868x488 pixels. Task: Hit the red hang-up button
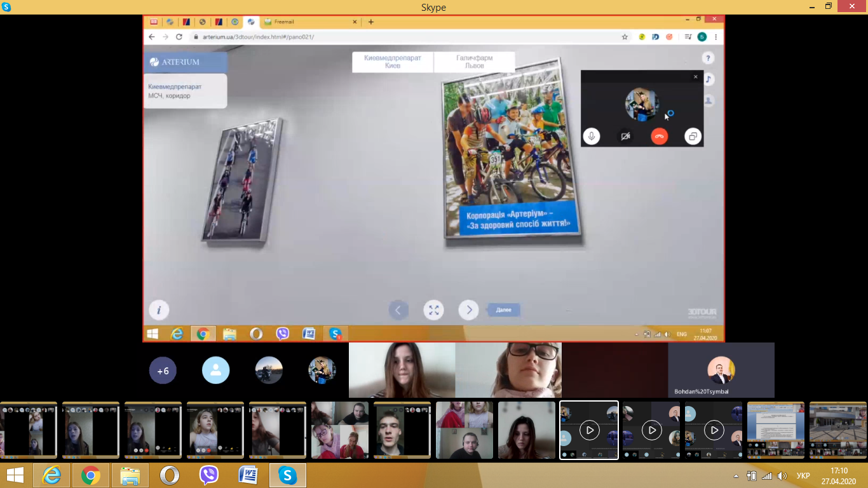point(660,136)
